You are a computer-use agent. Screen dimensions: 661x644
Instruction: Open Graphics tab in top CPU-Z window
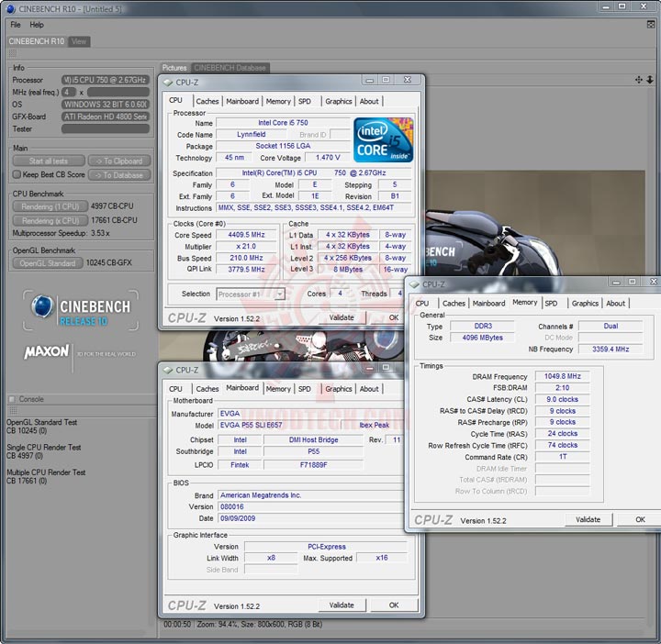pyautogui.click(x=339, y=101)
